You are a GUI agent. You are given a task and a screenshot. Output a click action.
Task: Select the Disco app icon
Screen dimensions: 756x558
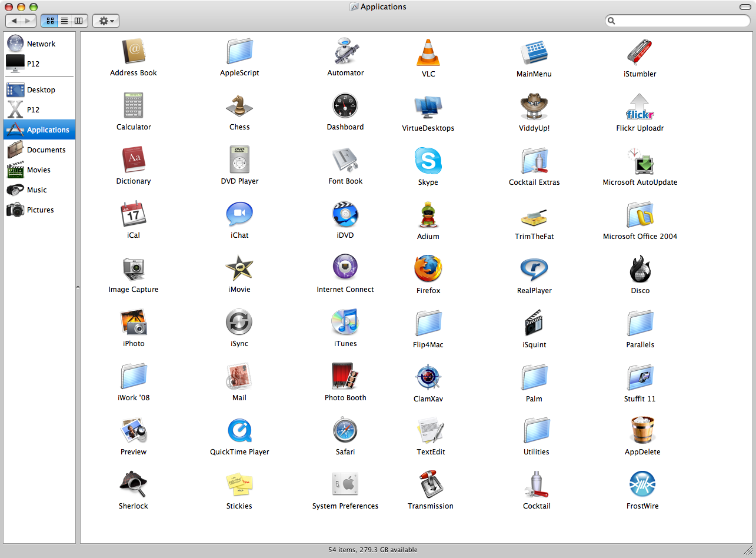[x=640, y=269]
